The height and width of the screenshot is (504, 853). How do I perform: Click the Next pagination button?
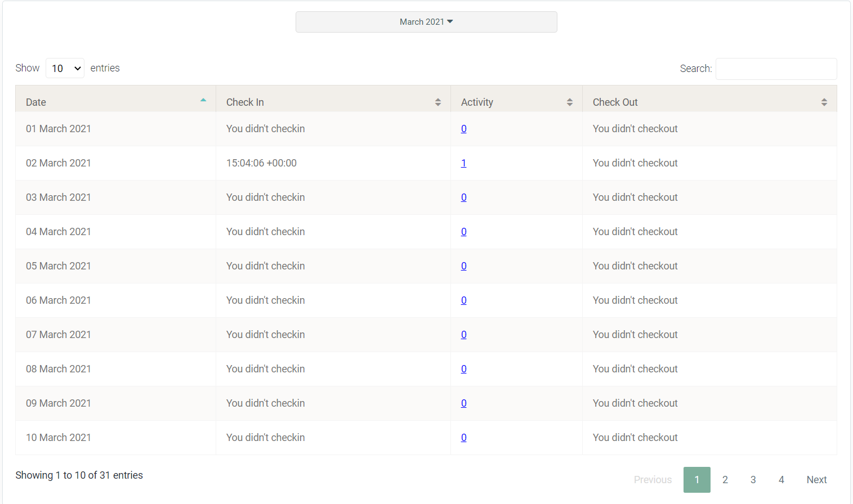(x=816, y=480)
